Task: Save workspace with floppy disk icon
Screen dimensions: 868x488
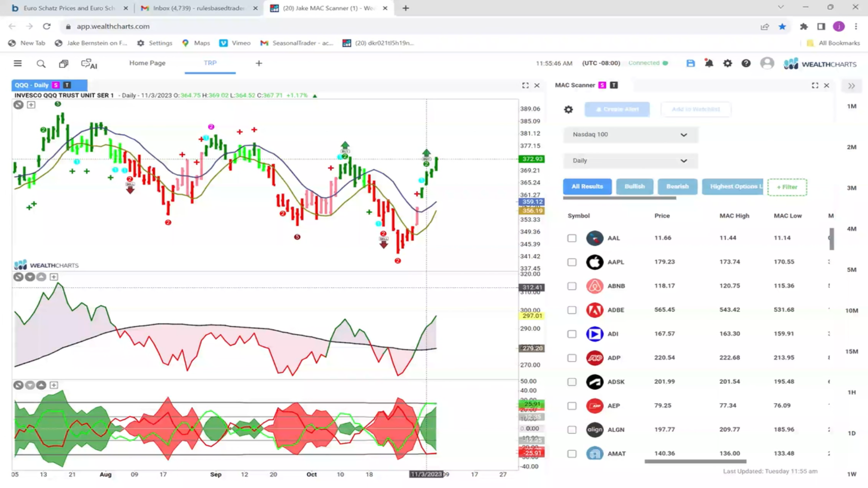Action: [690, 63]
